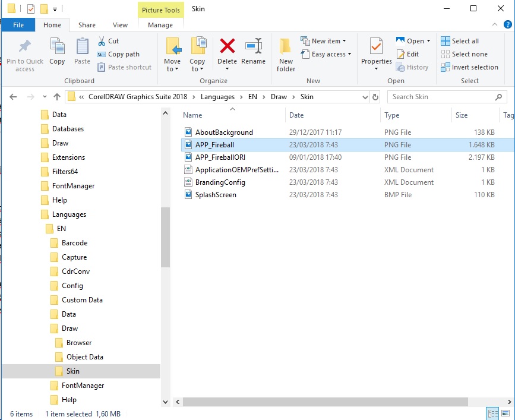
Task: Switch to the Share ribbon tab
Action: click(x=87, y=25)
